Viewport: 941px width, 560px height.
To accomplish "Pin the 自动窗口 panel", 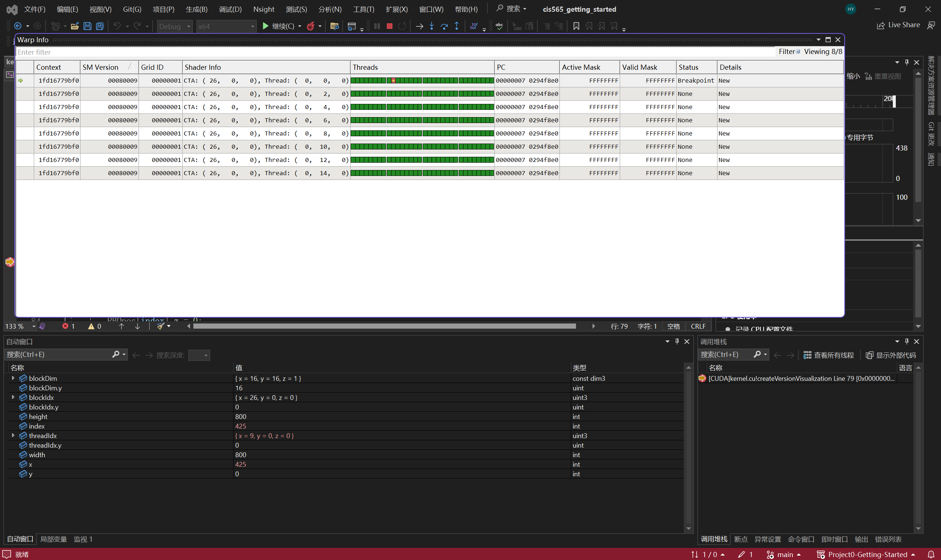I will pos(677,342).
